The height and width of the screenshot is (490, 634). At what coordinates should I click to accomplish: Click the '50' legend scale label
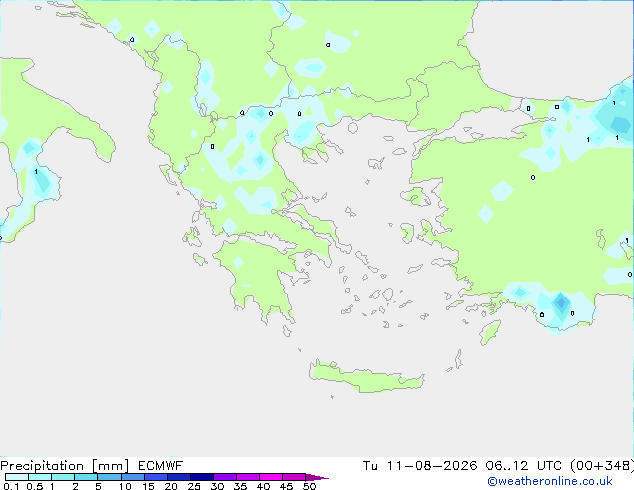(x=309, y=486)
